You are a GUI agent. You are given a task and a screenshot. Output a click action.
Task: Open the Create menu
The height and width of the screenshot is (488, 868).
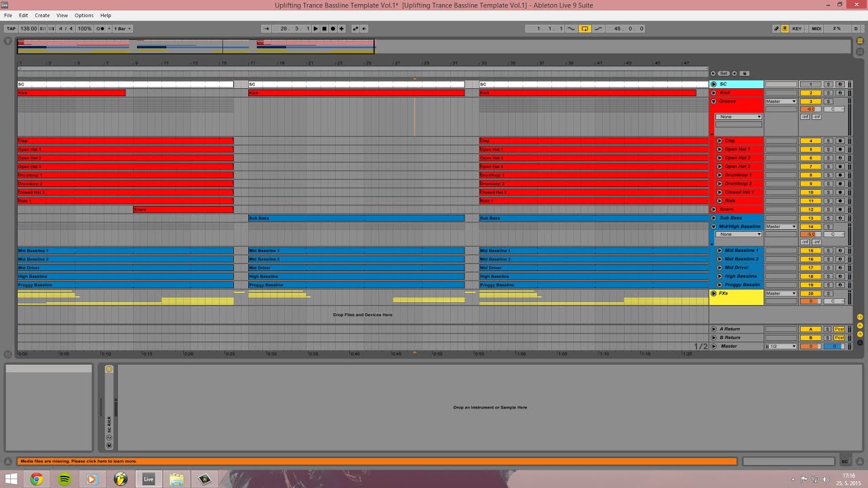point(42,15)
